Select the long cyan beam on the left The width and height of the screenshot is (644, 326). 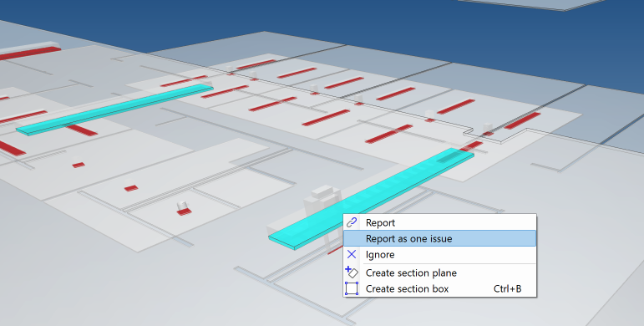pos(114,110)
